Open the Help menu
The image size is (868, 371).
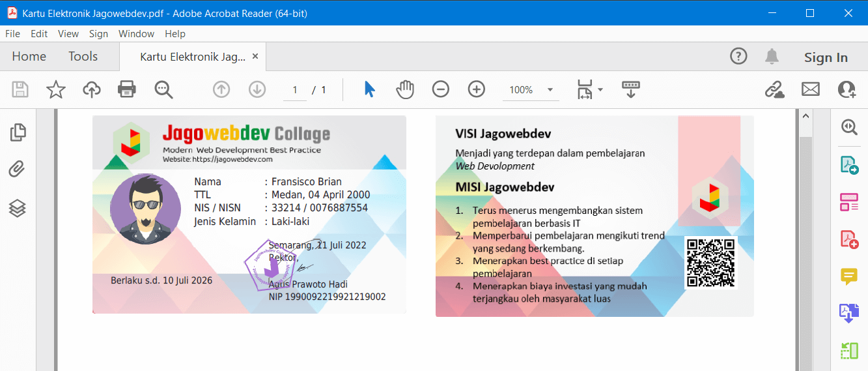pos(175,34)
